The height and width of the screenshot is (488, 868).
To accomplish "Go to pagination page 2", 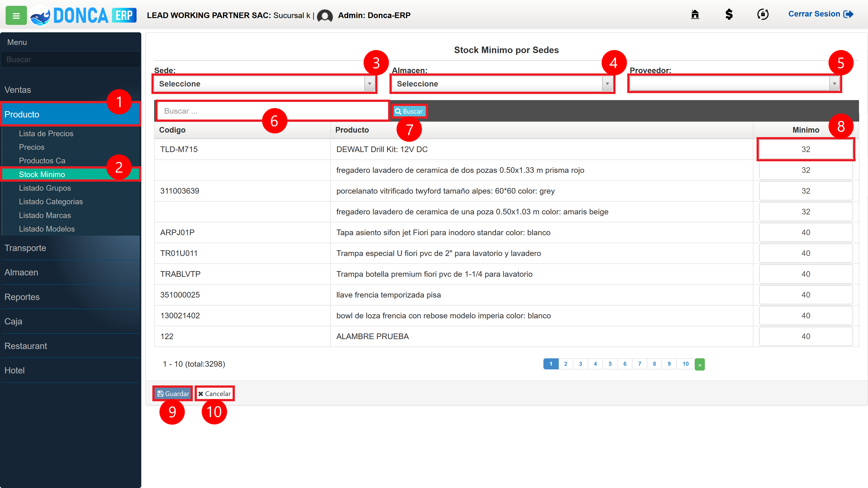I will click(x=566, y=364).
